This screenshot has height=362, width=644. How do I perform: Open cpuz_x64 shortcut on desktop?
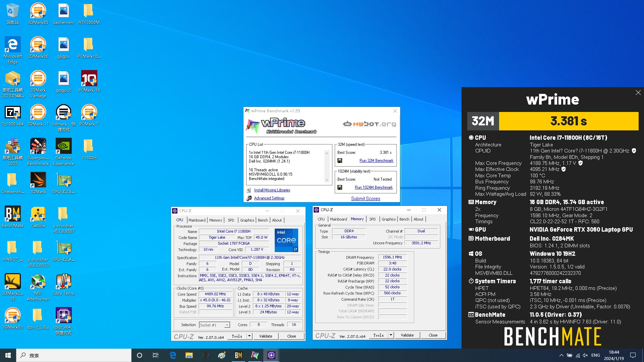click(63, 321)
